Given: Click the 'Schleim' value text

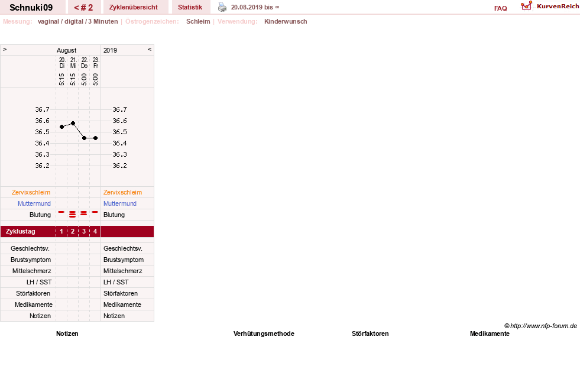Looking at the screenshot, I should tap(198, 21).
